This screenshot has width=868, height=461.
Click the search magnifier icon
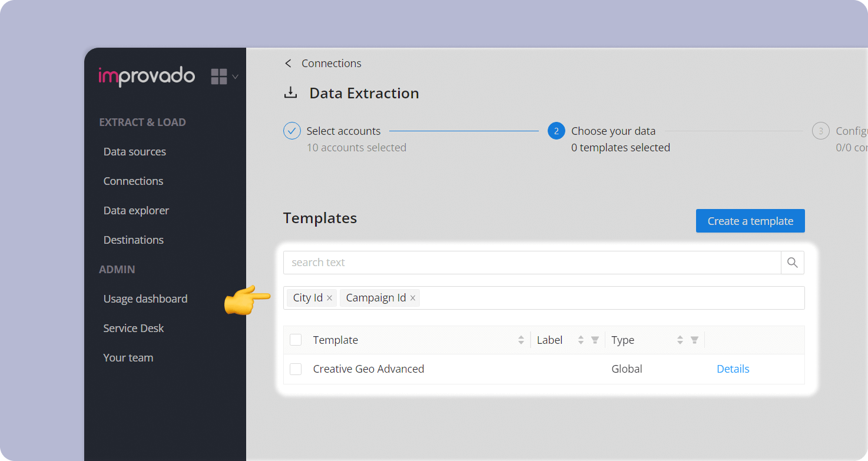pos(792,263)
